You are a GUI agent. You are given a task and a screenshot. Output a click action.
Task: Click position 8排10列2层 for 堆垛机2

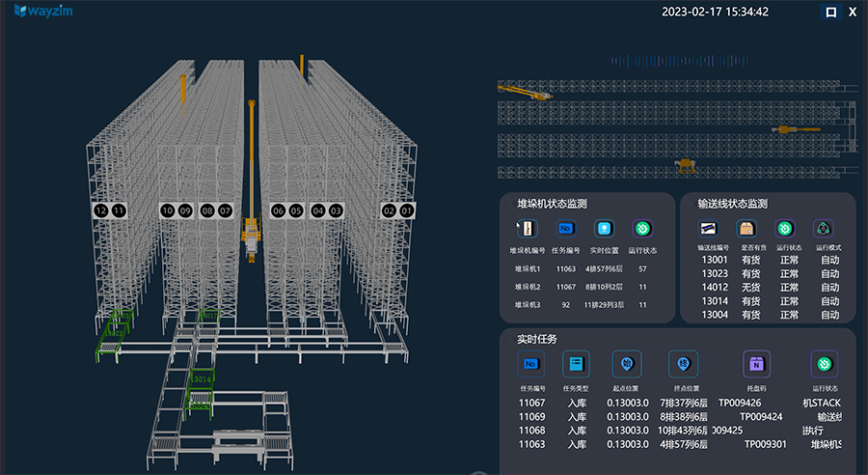coord(604,287)
